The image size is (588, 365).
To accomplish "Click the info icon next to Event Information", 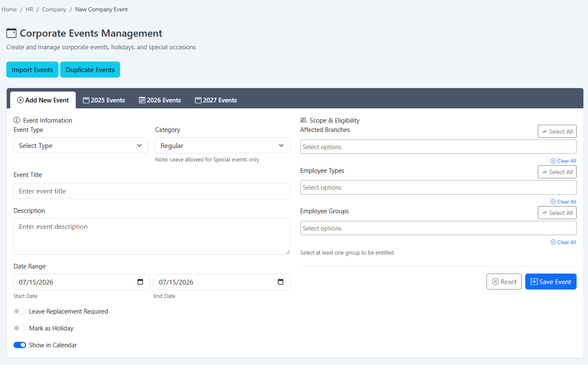I will (x=17, y=120).
